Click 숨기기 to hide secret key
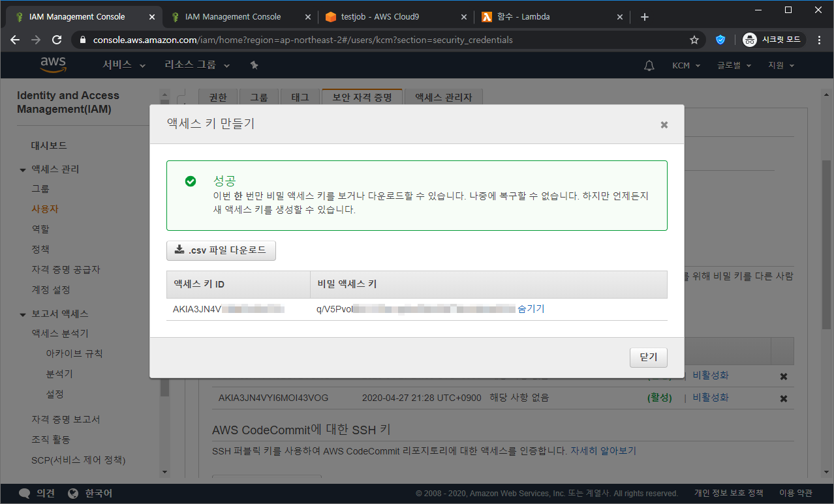The height and width of the screenshot is (504, 834). pos(531,309)
